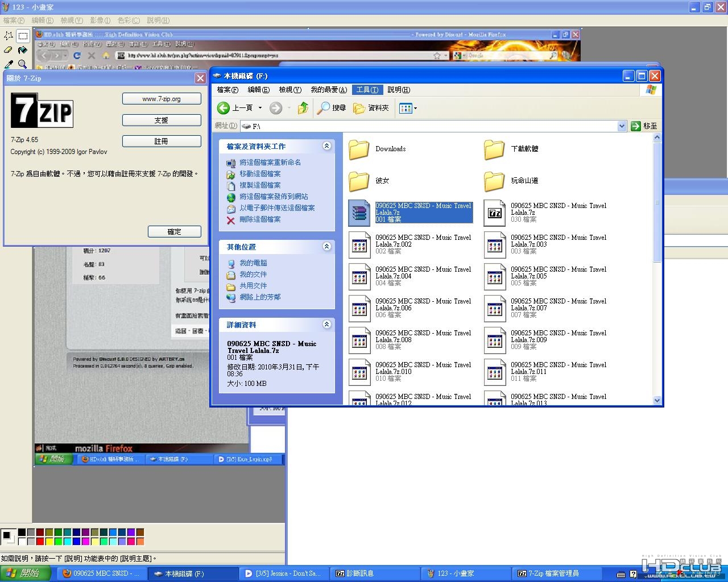Switch to Firefox 090625 MBC SNSD taskbar item
Viewport: 728px width, 582px height.
[102, 573]
